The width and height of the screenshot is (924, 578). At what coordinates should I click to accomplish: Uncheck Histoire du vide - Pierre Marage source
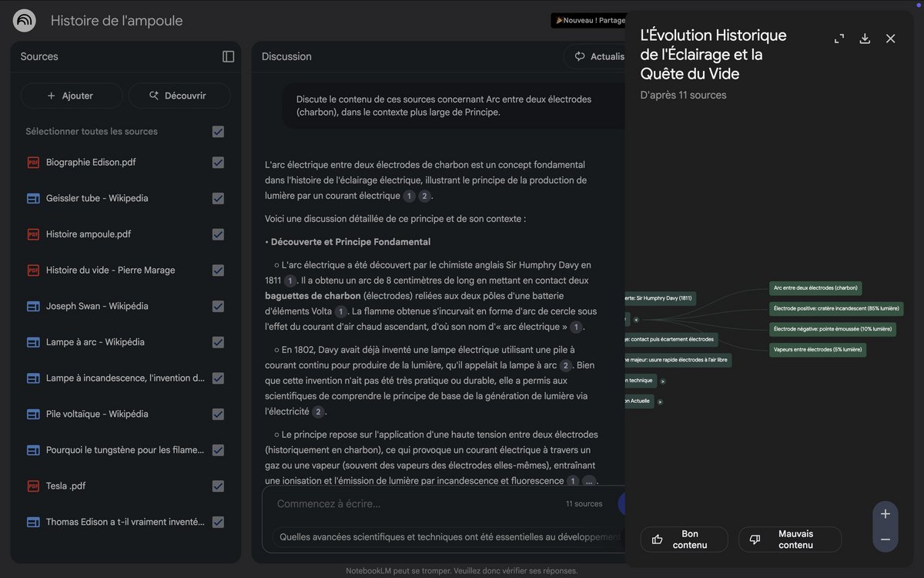218,271
